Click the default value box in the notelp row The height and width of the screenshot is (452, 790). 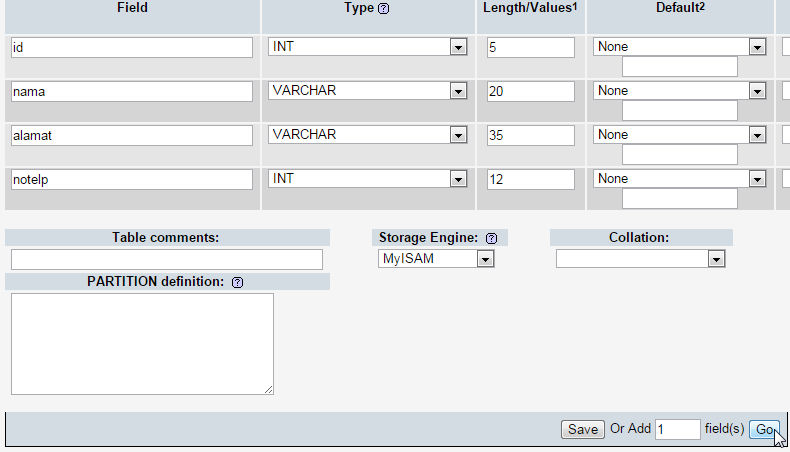pos(680,199)
